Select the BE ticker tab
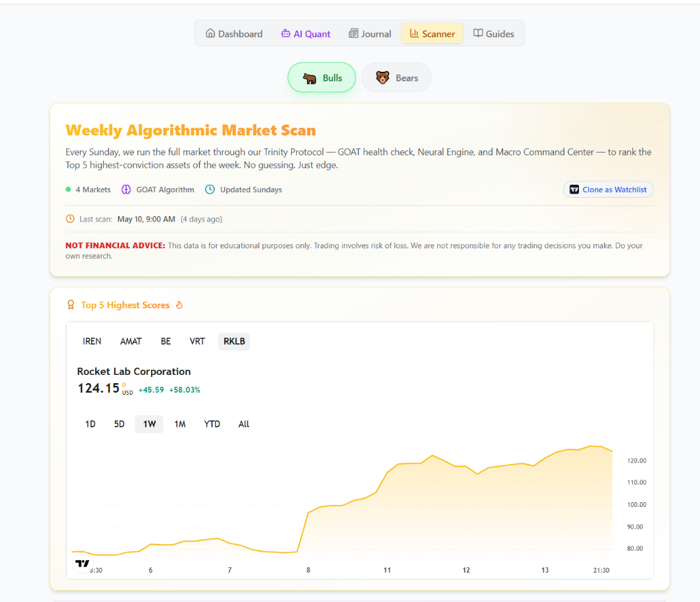700x602 pixels. click(x=165, y=341)
